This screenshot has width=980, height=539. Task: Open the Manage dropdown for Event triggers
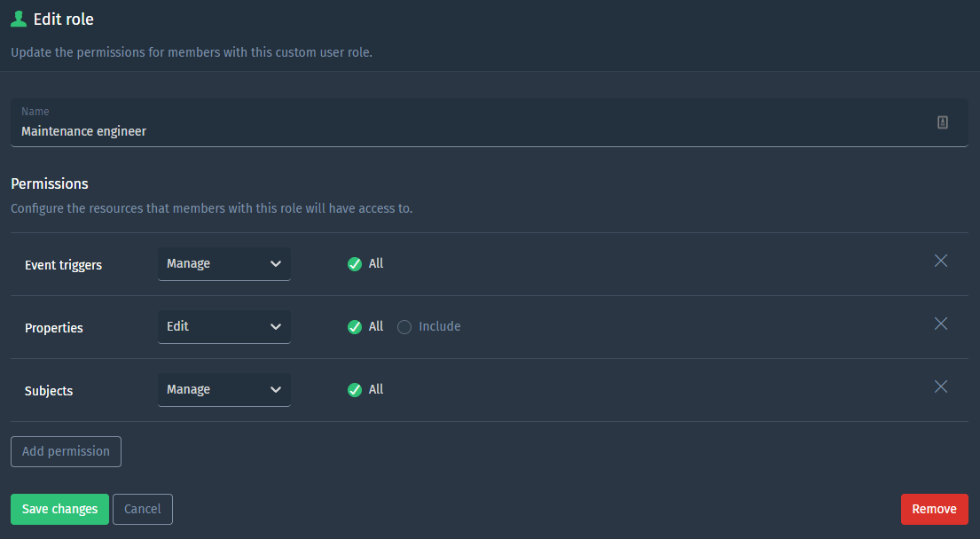click(x=223, y=263)
